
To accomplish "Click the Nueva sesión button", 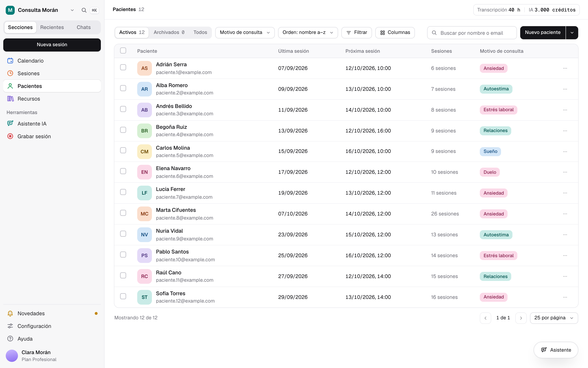I will pos(52,45).
